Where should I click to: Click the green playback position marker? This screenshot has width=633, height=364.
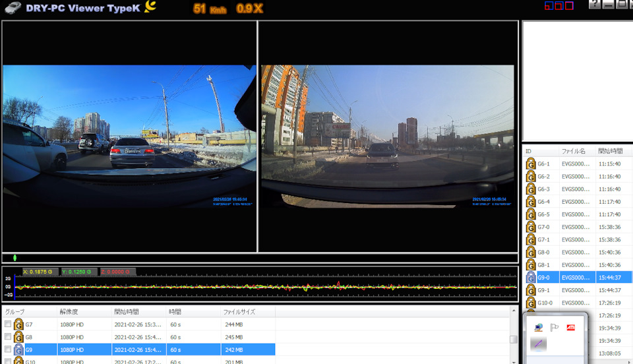pyautogui.click(x=15, y=257)
